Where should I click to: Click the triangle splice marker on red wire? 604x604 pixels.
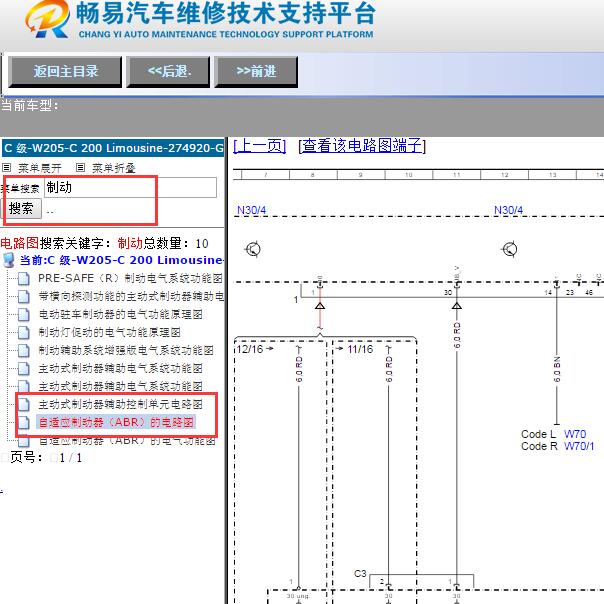[x=320, y=306]
